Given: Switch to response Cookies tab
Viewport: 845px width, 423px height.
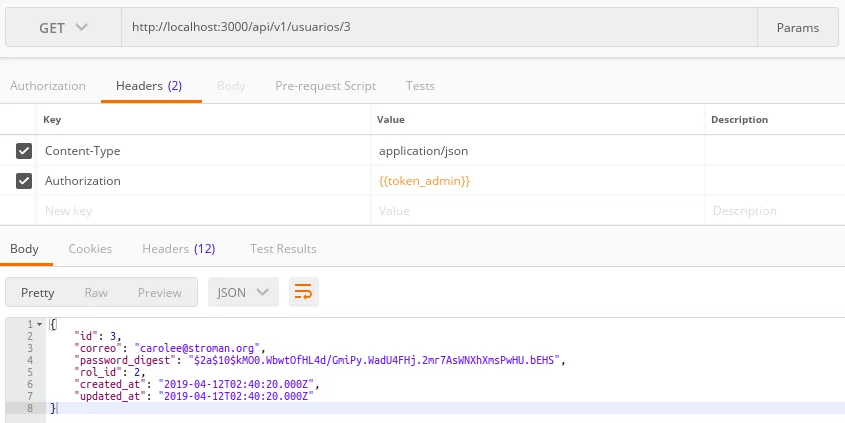Looking at the screenshot, I should 90,249.
